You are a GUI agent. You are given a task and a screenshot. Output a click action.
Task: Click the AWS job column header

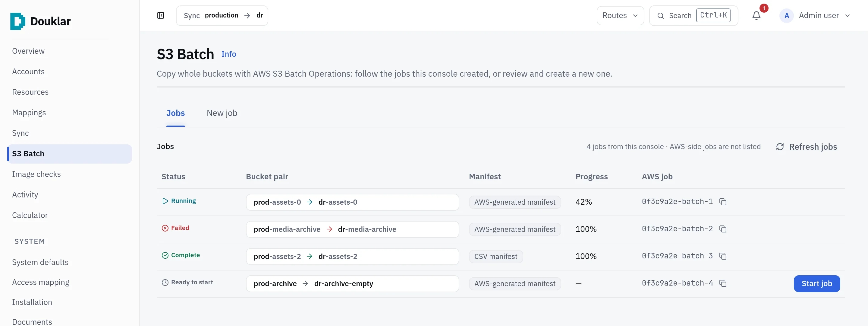(657, 177)
